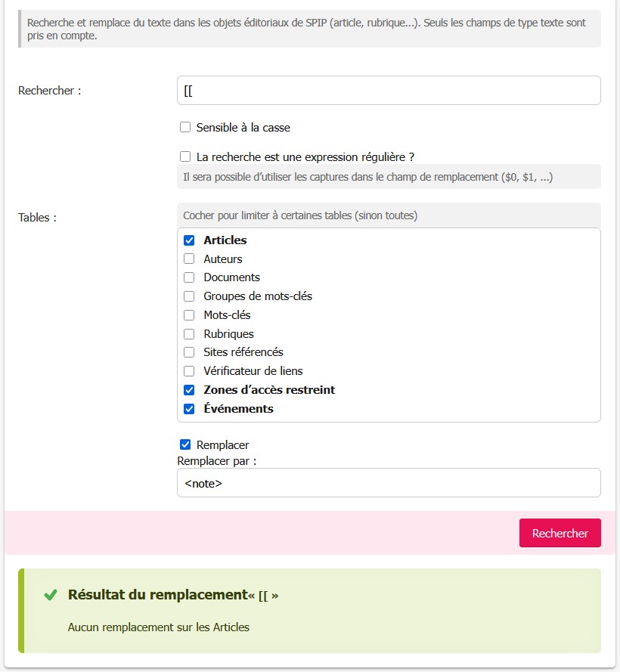Check the Auteurs table checkbox

(x=190, y=259)
